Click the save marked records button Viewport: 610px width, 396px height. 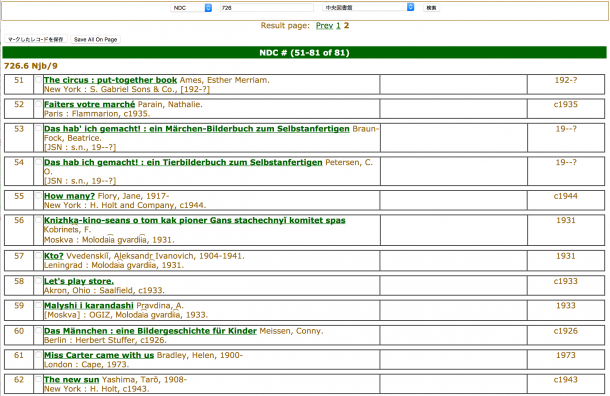coord(36,39)
